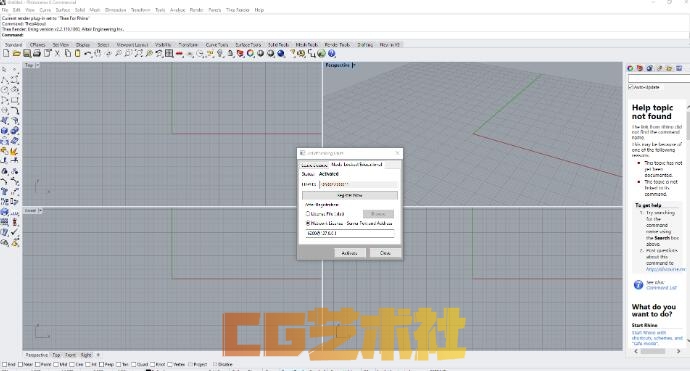
Task: Select the Pan hand tool icon
Action: tap(98, 53)
